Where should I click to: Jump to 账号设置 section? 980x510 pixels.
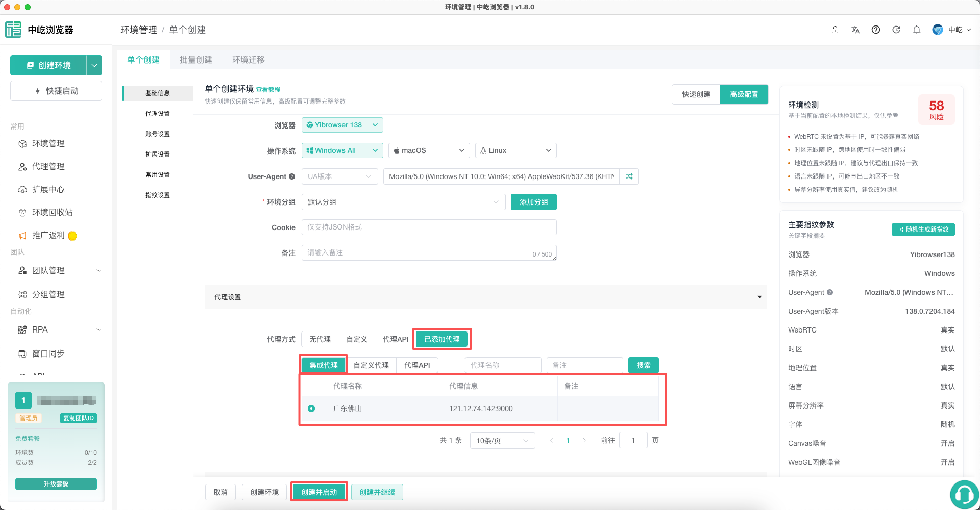[x=158, y=134]
